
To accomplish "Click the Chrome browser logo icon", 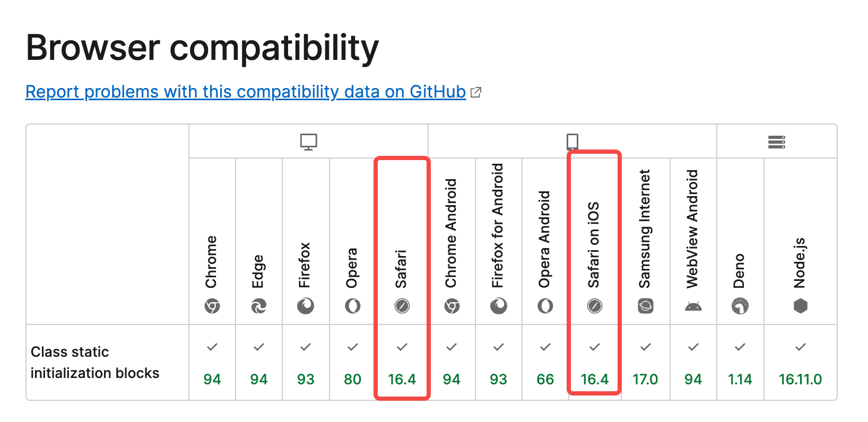I will [x=212, y=306].
